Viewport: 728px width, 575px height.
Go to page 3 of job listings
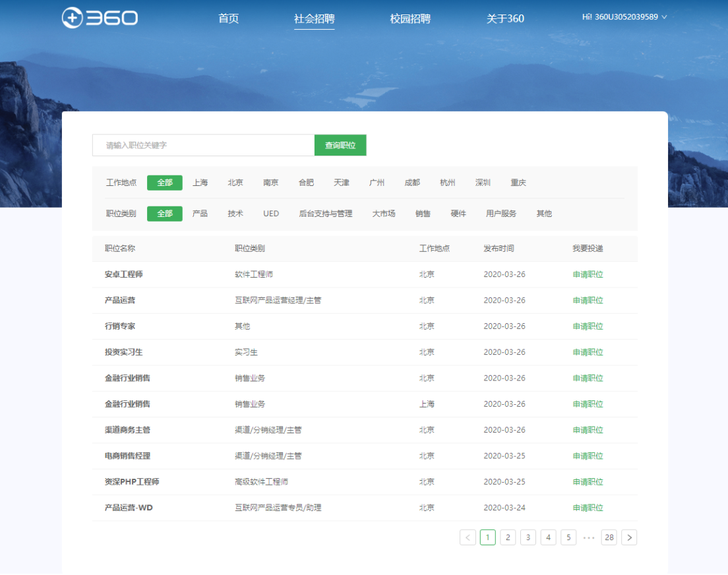click(x=528, y=537)
